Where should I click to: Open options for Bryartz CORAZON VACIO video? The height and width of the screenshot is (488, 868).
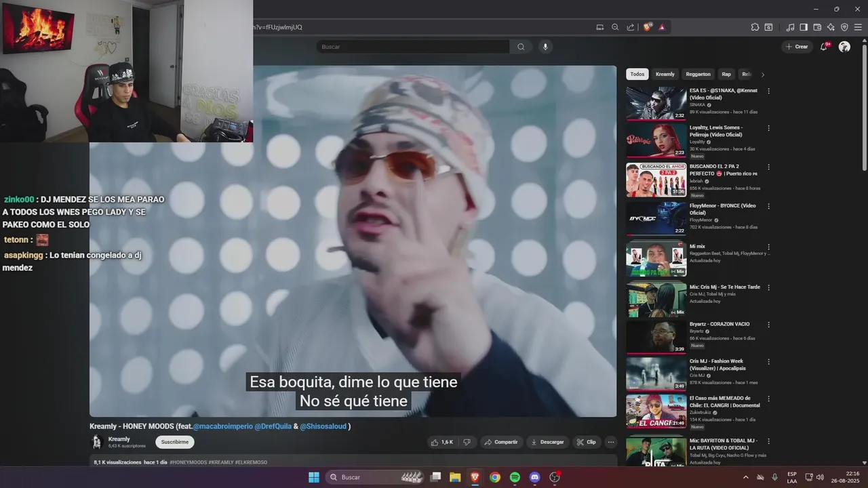pos(768,325)
